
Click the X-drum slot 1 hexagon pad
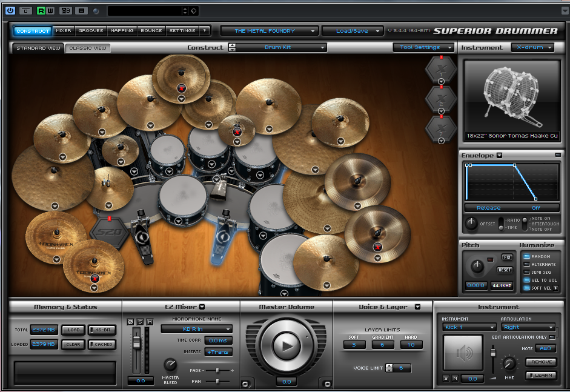[x=441, y=69]
